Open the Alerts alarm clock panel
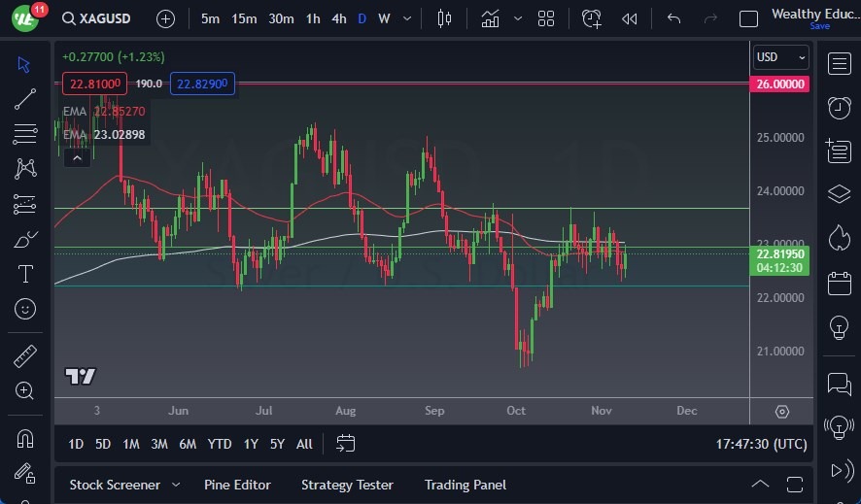The width and height of the screenshot is (861, 504). 839,107
